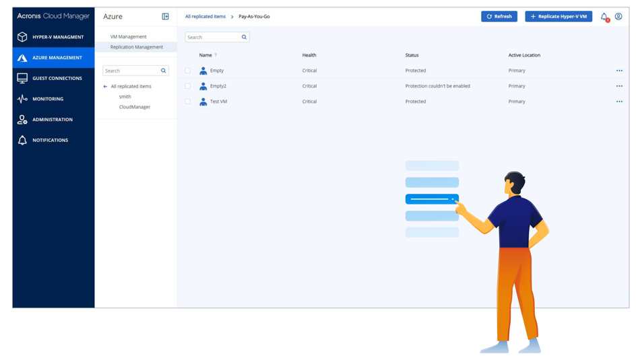The height and width of the screenshot is (364, 640).
Task: Tick the checkbox for Empty2 row
Action: (x=188, y=86)
